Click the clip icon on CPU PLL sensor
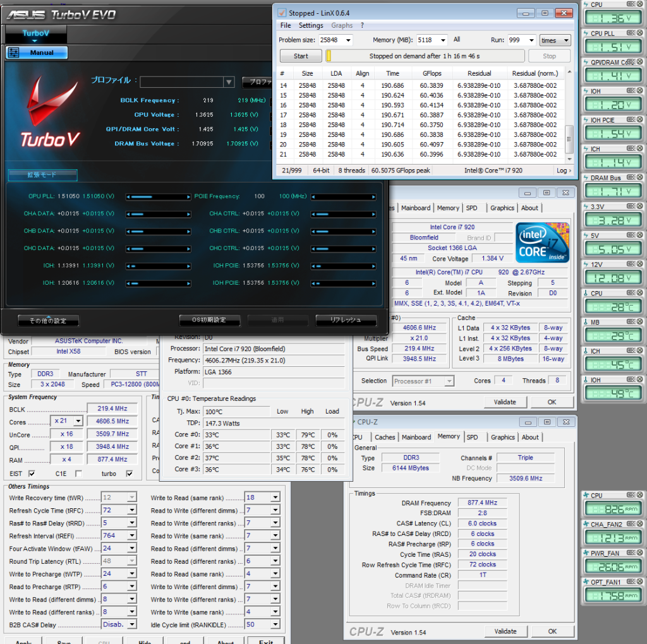Viewport: 647px width, 644px height. [631, 33]
